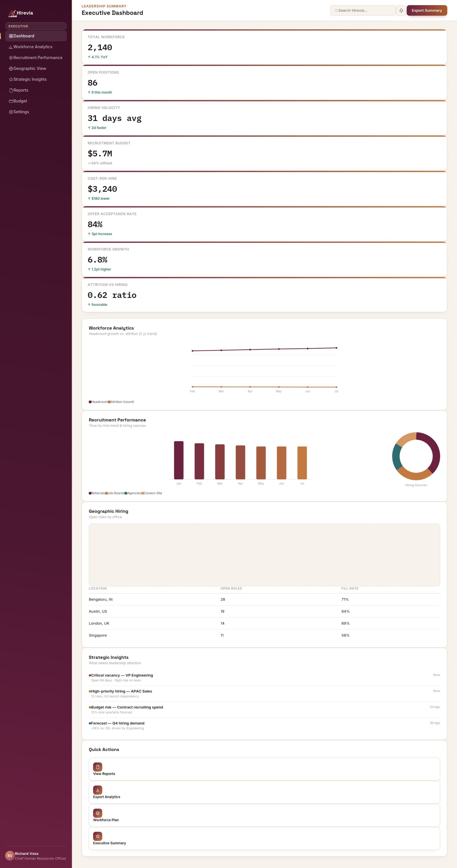Select the Hiring Velocity card
The width and height of the screenshot is (457, 868).
point(264,118)
